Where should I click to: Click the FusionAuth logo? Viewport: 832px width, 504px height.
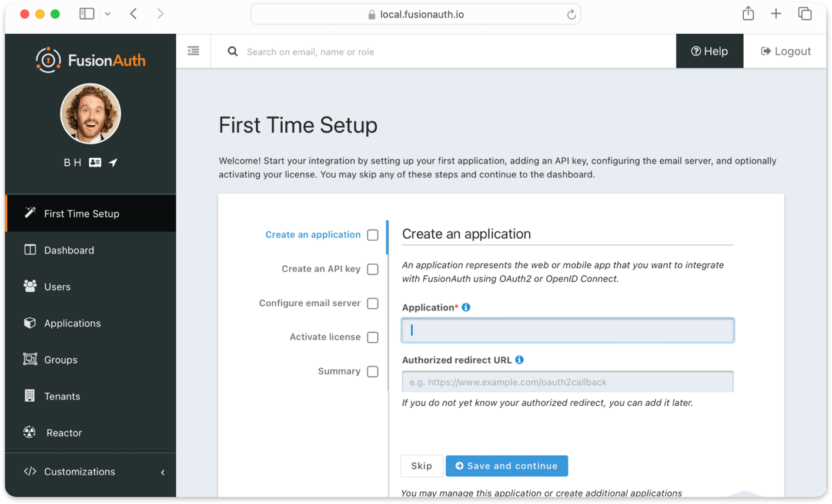point(91,60)
